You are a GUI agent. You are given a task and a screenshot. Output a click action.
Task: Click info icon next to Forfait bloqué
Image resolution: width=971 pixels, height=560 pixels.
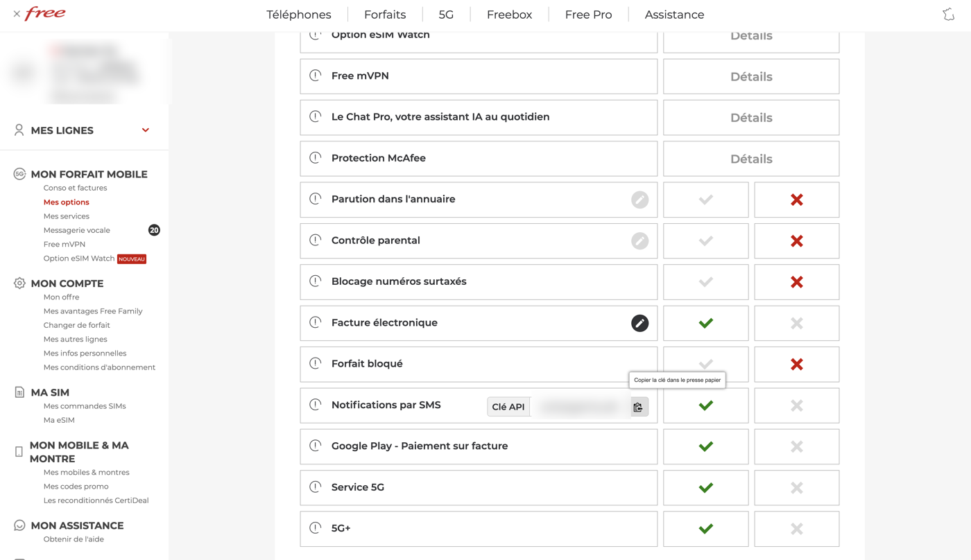[316, 363]
